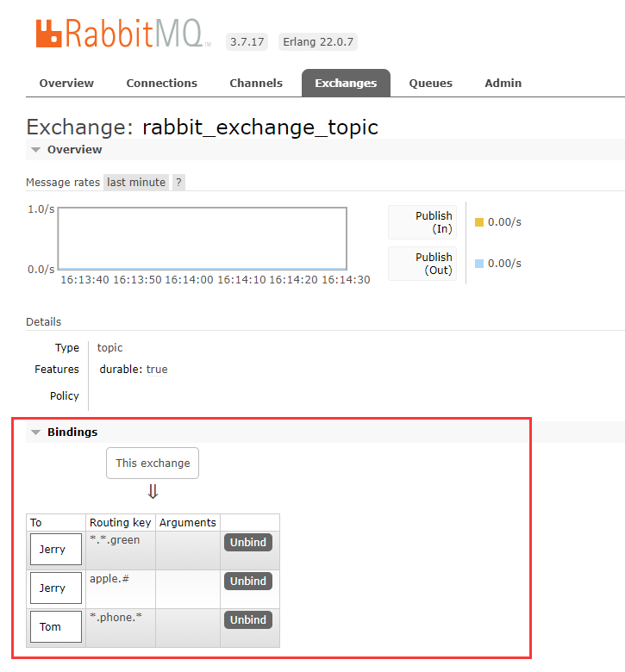Click the '0.00/s' Publish (In) rate
Screen dimensions: 625x672
tap(504, 222)
